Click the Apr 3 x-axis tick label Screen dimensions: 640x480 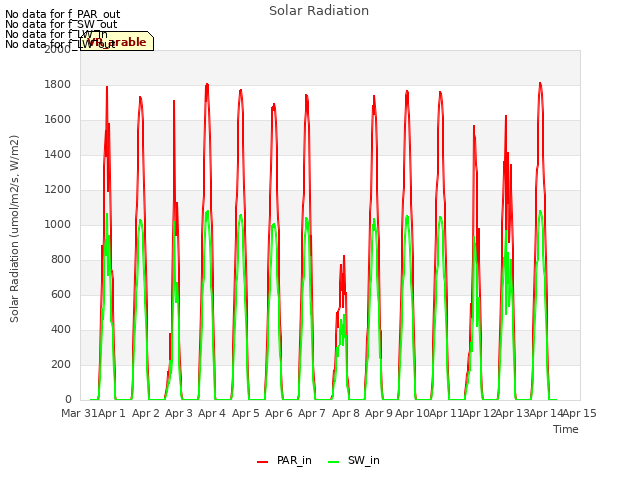[x=178, y=413]
